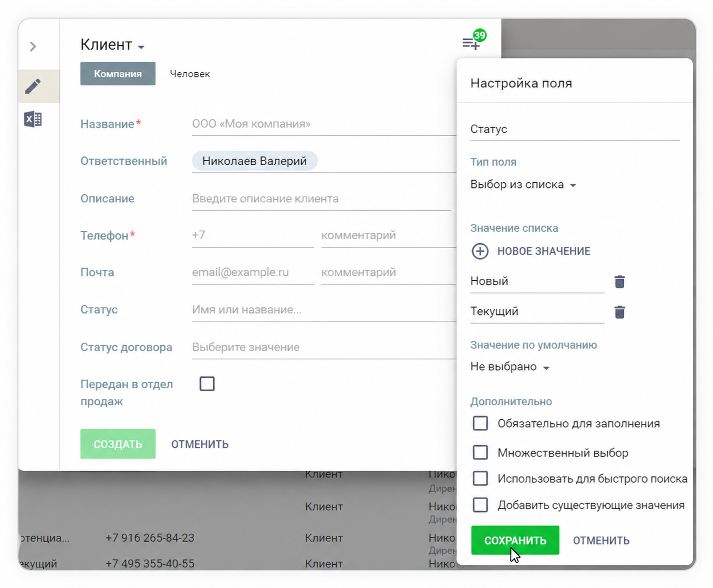Open 'Статус договора' value selector
Image resolution: width=713 pixels, height=588 pixels.
click(x=324, y=347)
